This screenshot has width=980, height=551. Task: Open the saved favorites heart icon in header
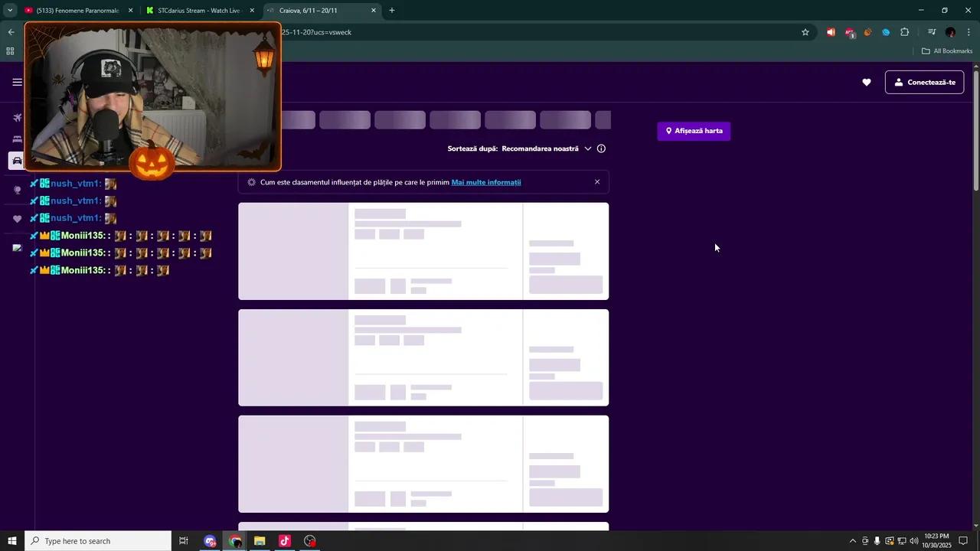(x=867, y=82)
